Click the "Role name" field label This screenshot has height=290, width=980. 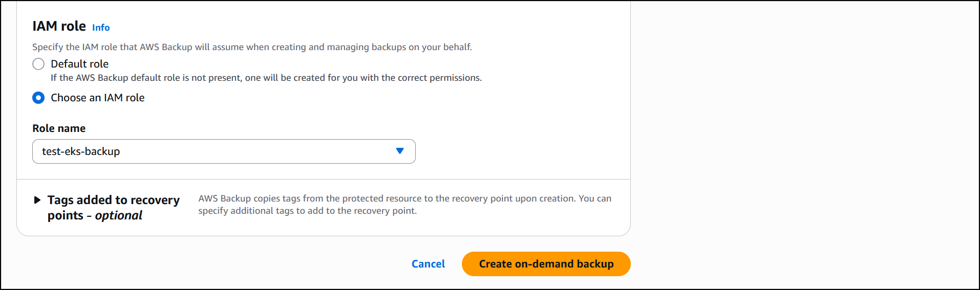click(59, 128)
